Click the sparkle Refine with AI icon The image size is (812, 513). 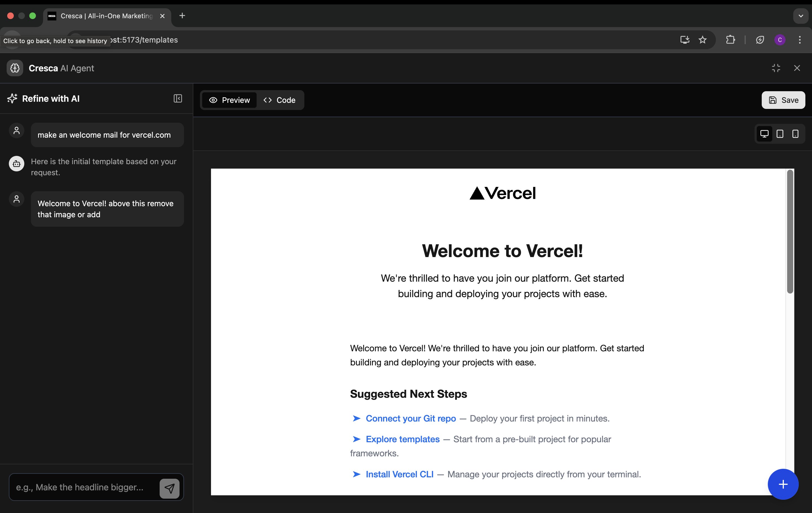tap(12, 99)
